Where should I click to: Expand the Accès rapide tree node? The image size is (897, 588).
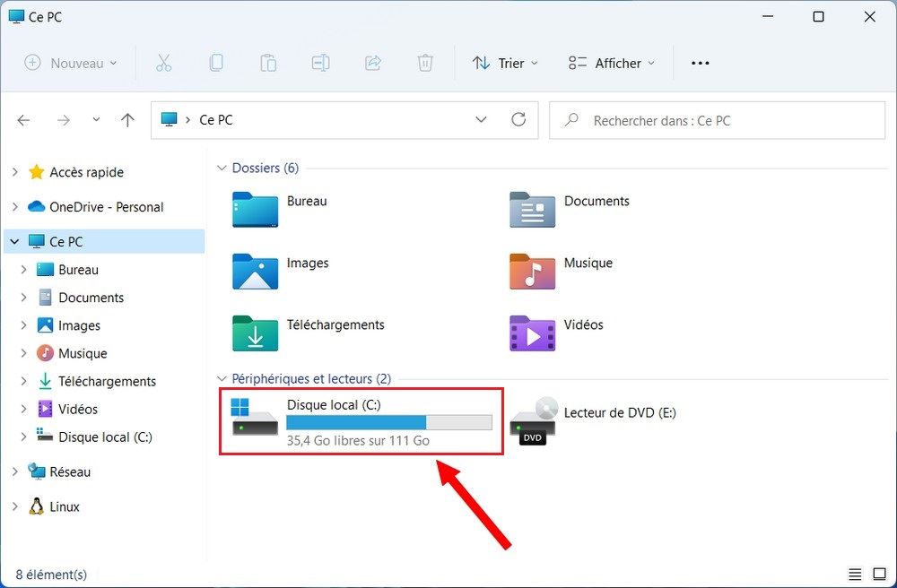tap(14, 172)
